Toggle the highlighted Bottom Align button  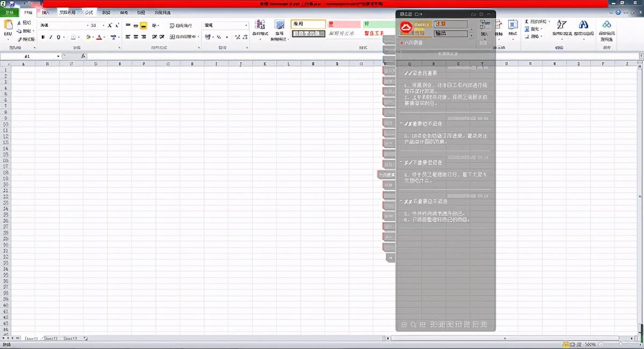coord(143,25)
